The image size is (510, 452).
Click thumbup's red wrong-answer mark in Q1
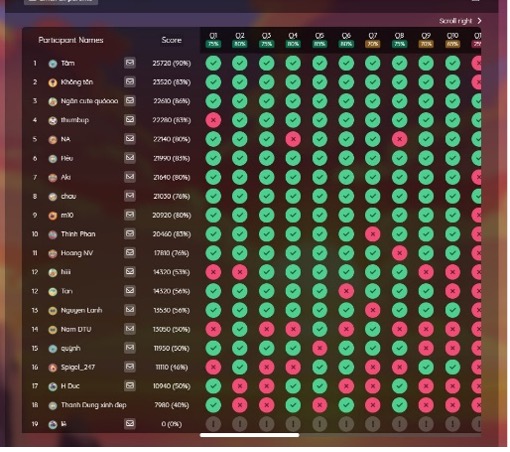(213, 120)
